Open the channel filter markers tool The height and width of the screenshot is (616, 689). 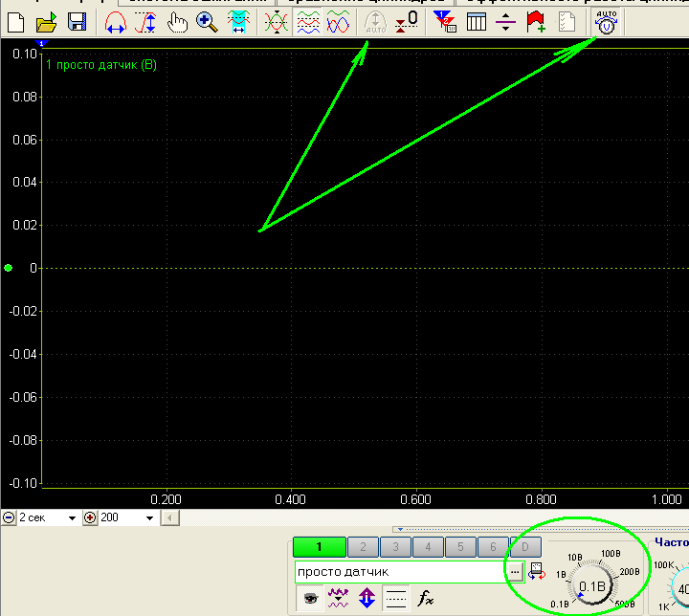click(445, 22)
